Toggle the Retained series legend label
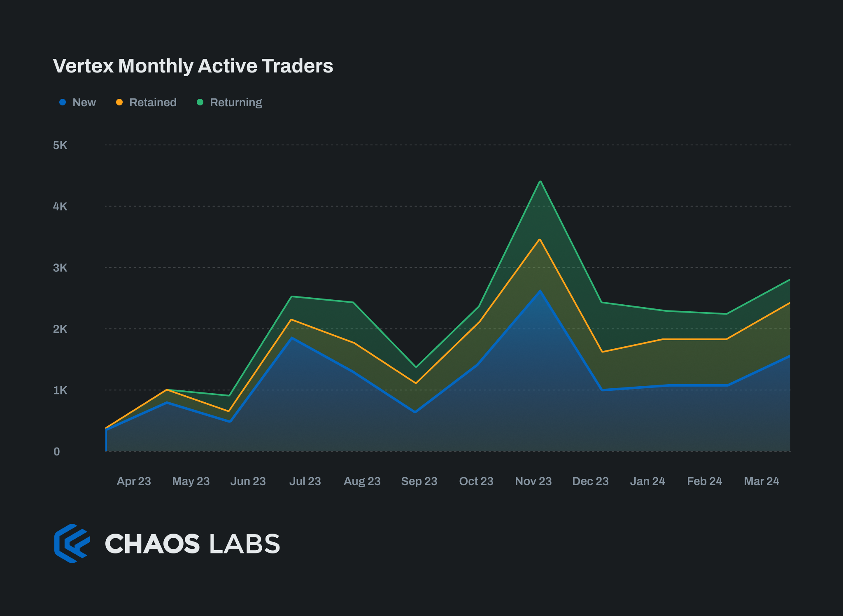843x616 pixels. pyautogui.click(x=153, y=102)
